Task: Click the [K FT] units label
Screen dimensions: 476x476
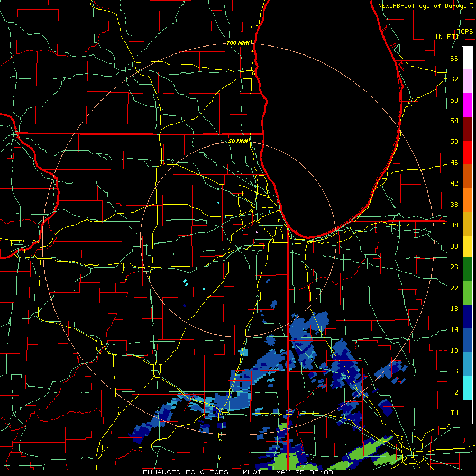Action: 447,36
